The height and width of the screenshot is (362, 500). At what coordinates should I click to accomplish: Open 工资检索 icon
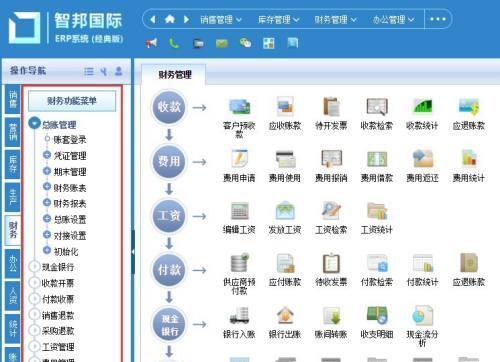click(331, 211)
